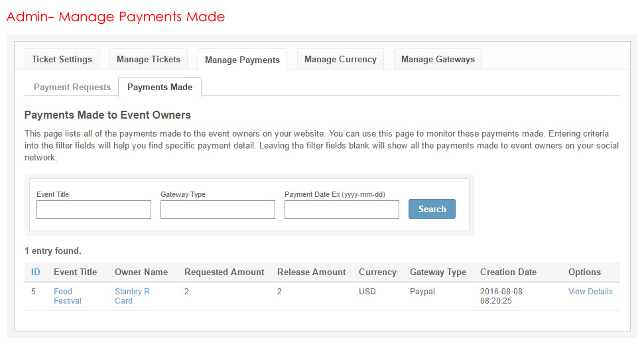Click the Creation Date column header
Viewport: 644px width, 346px height.
click(508, 272)
